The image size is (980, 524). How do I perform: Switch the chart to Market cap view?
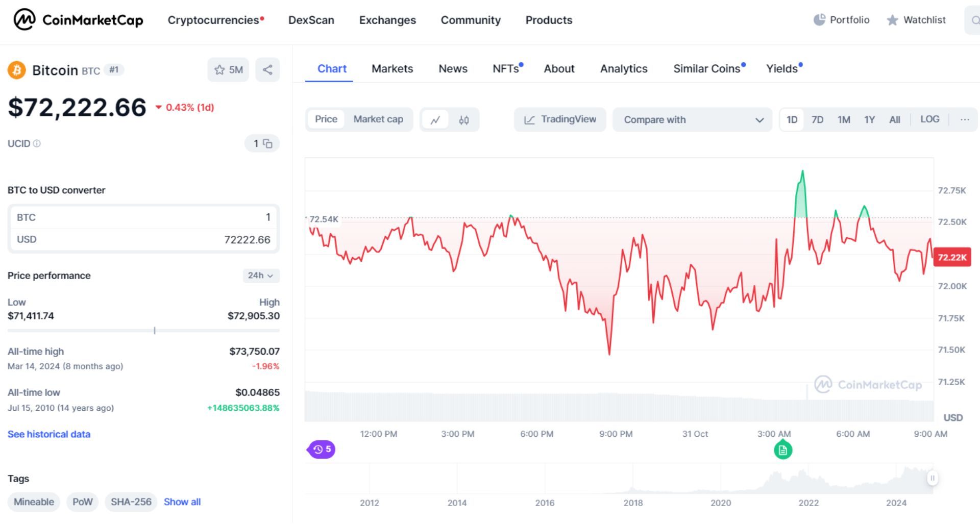(x=378, y=119)
